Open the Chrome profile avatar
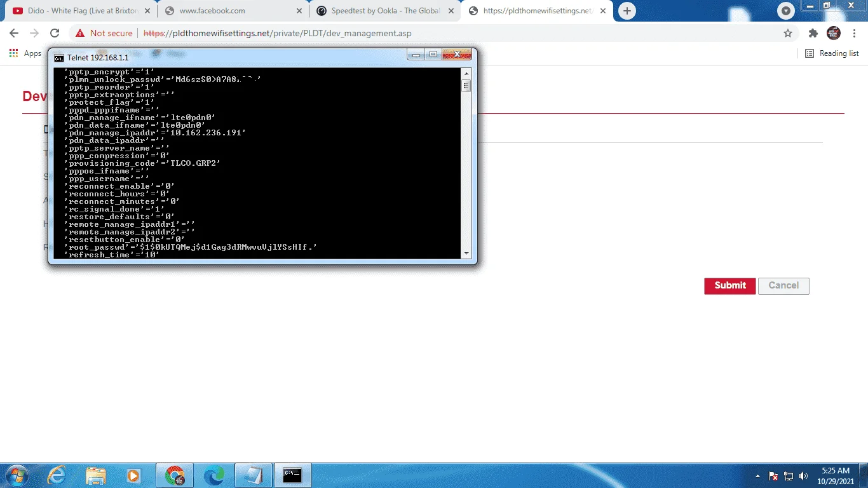Viewport: 868px width, 488px height. (834, 33)
